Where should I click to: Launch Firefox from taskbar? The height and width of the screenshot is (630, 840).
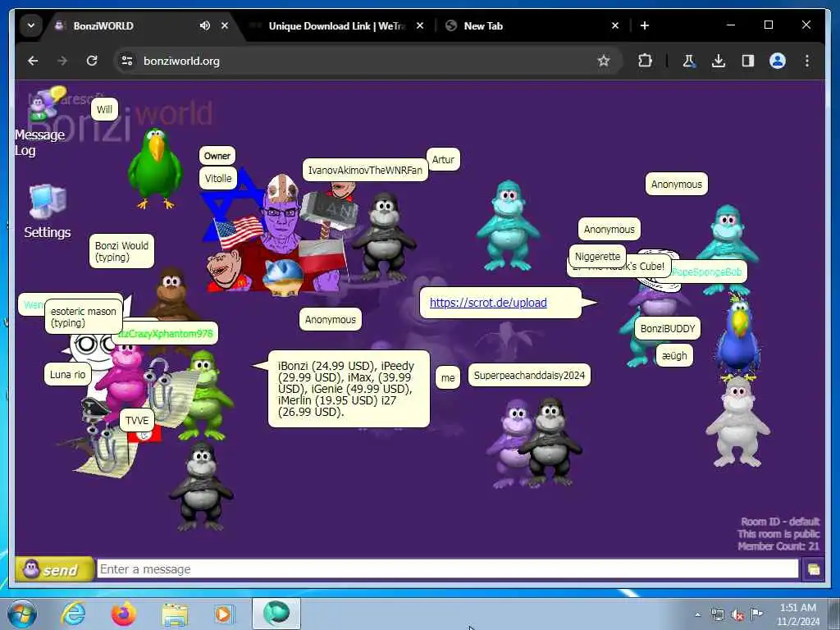tap(124, 614)
